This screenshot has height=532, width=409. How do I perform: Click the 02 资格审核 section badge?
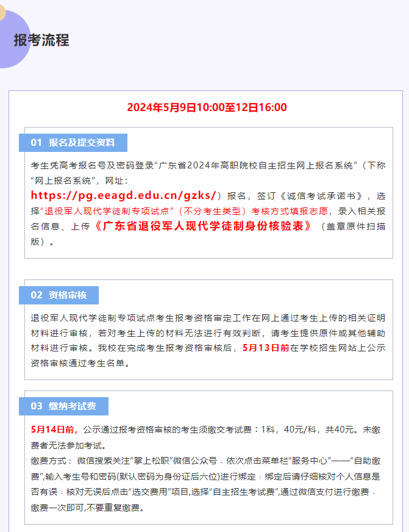click(59, 295)
